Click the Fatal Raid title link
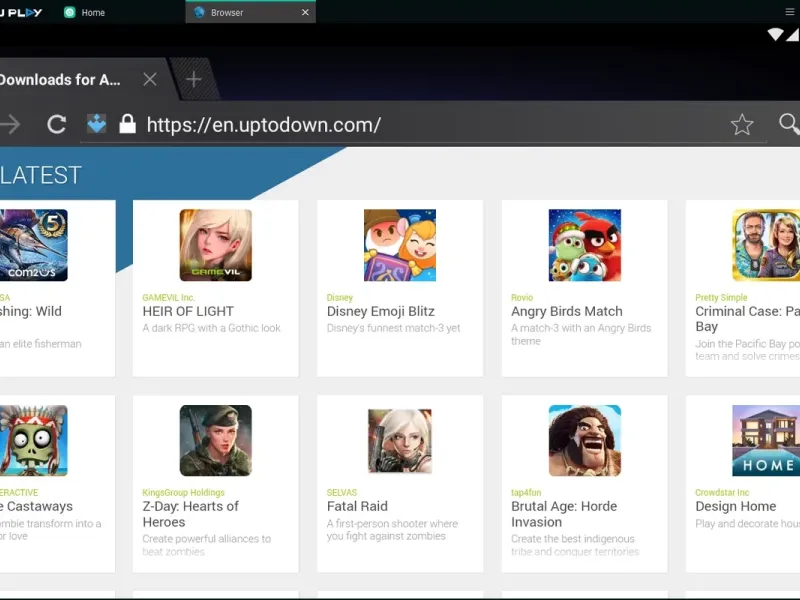 [357, 506]
